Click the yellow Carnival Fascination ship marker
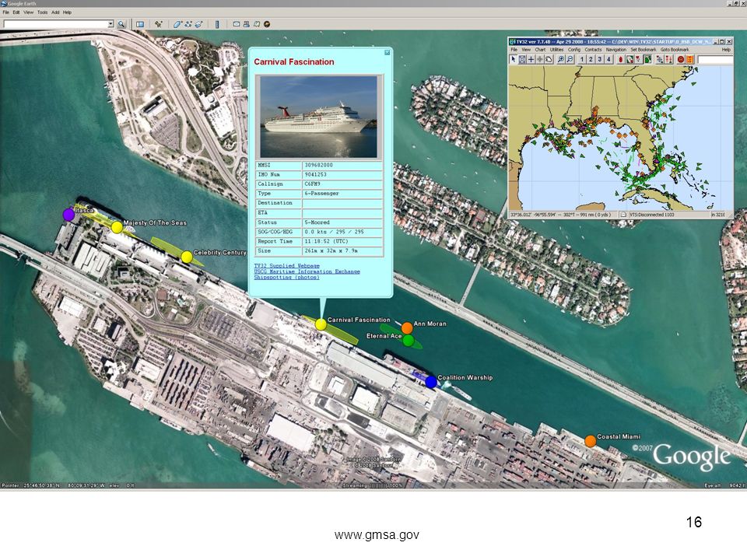The image size is (747, 560). (321, 325)
